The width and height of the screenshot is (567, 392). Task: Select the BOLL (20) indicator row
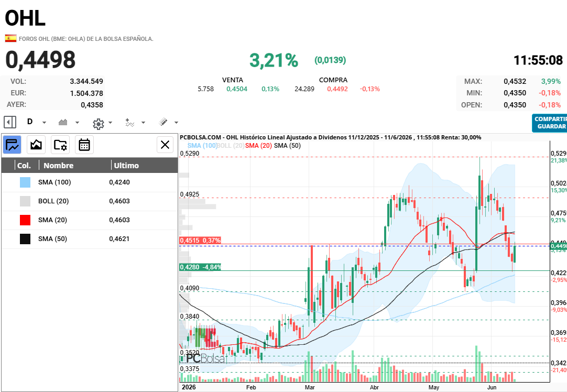click(90, 201)
